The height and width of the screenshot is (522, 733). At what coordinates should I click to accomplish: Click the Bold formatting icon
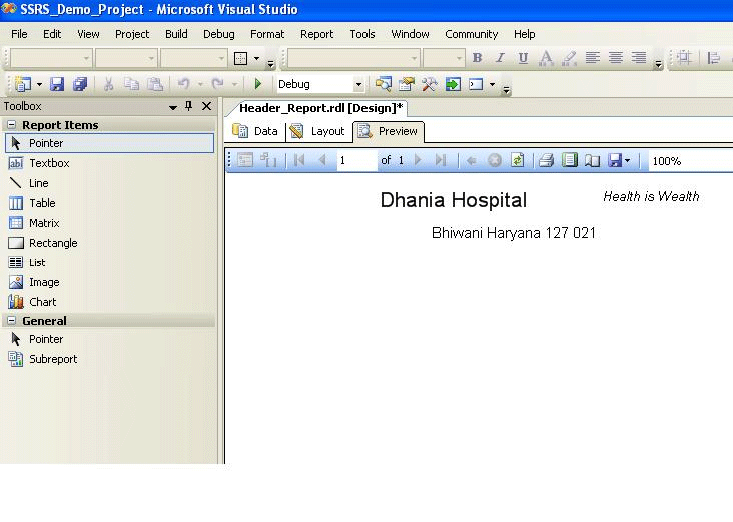point(477,58)
